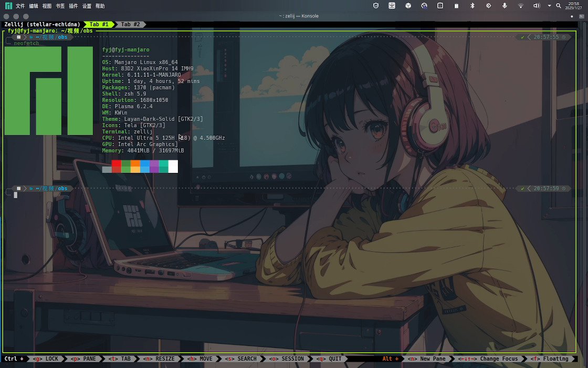Click the Zellij (stellar-echidna) session label

click(x=43, y=24)
